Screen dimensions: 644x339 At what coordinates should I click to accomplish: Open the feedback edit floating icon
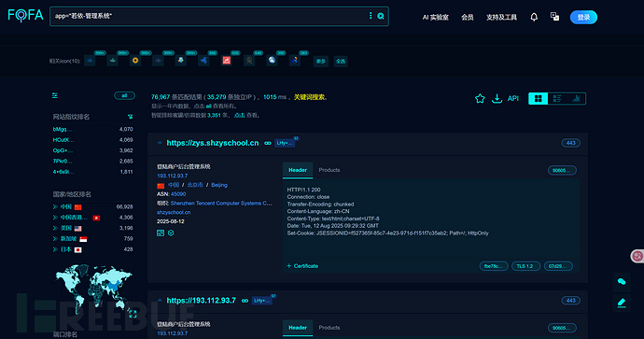(622, 304)
